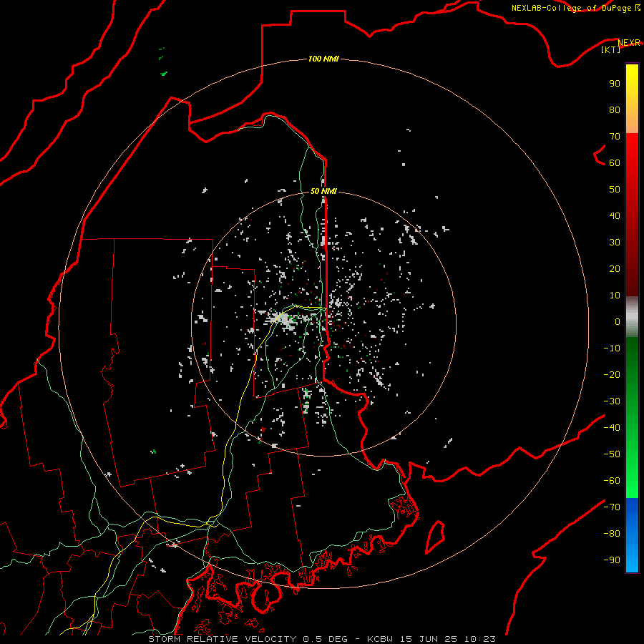Click the -80 value on velocity scale
Viewport: 644px width, 644px height.
612,534
